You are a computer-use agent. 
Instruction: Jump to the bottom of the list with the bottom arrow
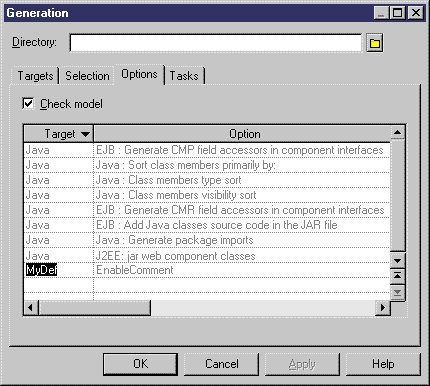click(x=397, y=292)
